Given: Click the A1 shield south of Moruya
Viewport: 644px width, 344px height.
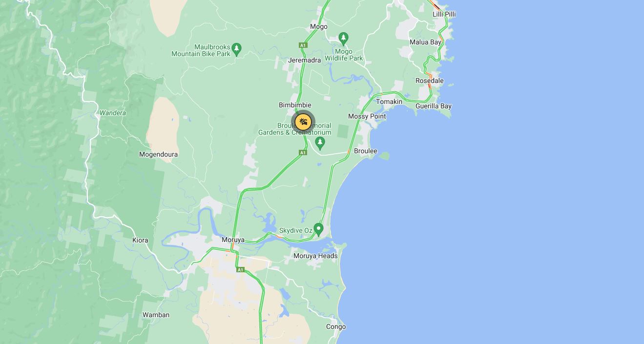Looking at the screenshot, I should coord(240,270).
